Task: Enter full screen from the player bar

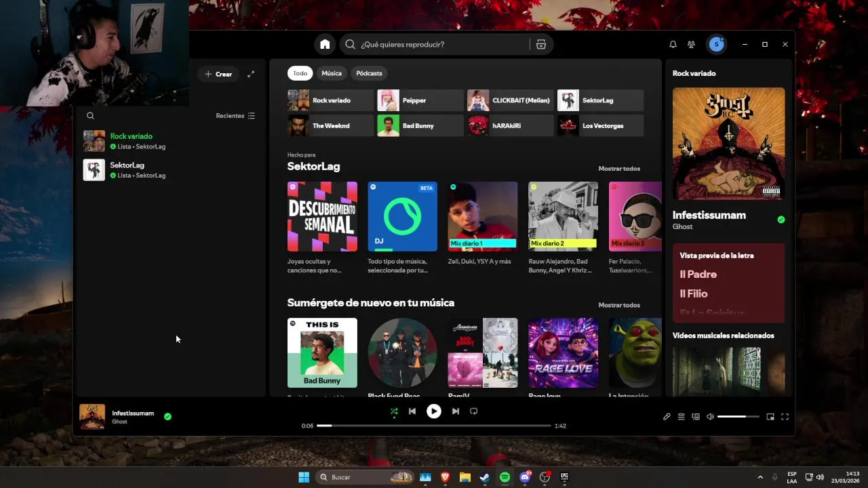Action: point(785,417)
